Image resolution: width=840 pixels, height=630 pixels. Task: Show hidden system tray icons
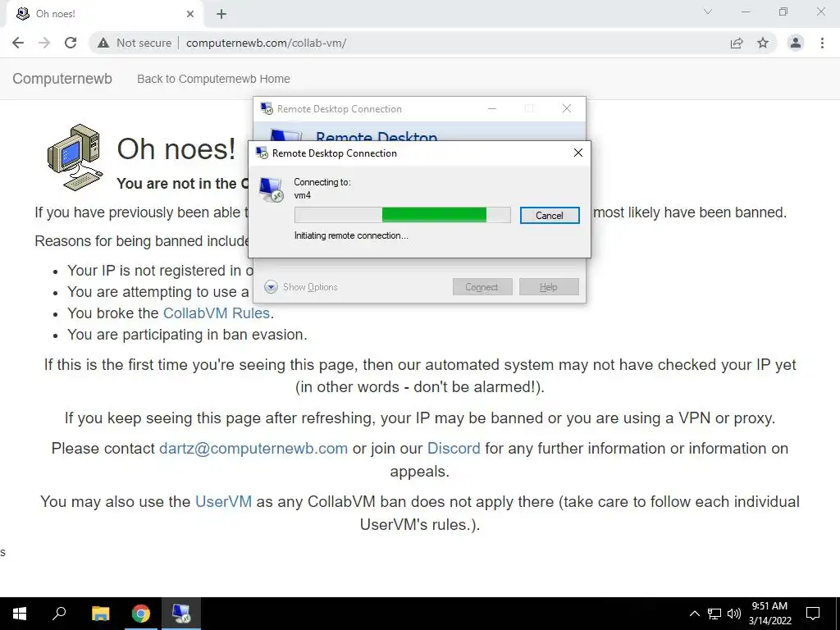click(694, 614)
